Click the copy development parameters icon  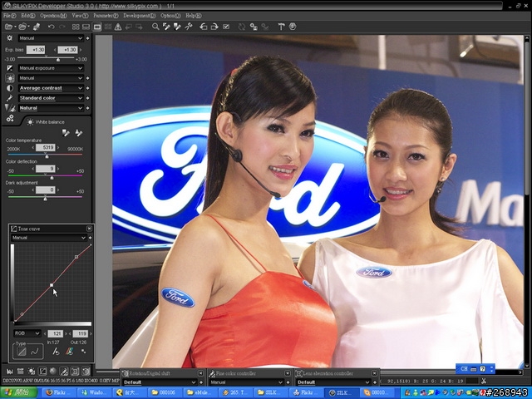coord(254,27)
